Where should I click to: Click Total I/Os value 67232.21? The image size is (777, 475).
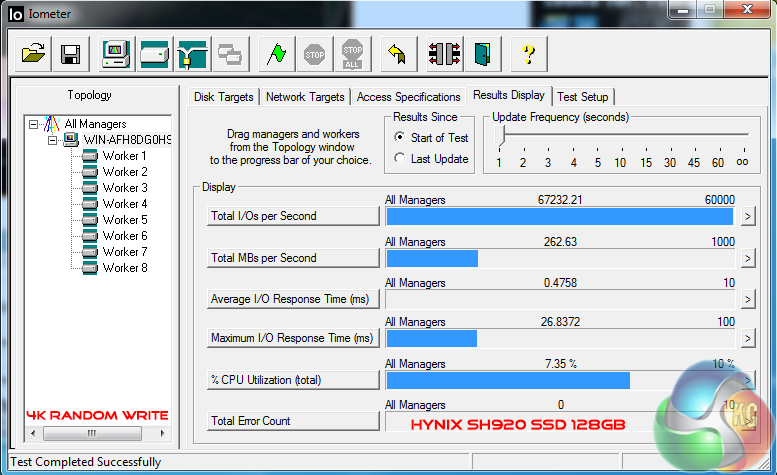coord(560,200)
